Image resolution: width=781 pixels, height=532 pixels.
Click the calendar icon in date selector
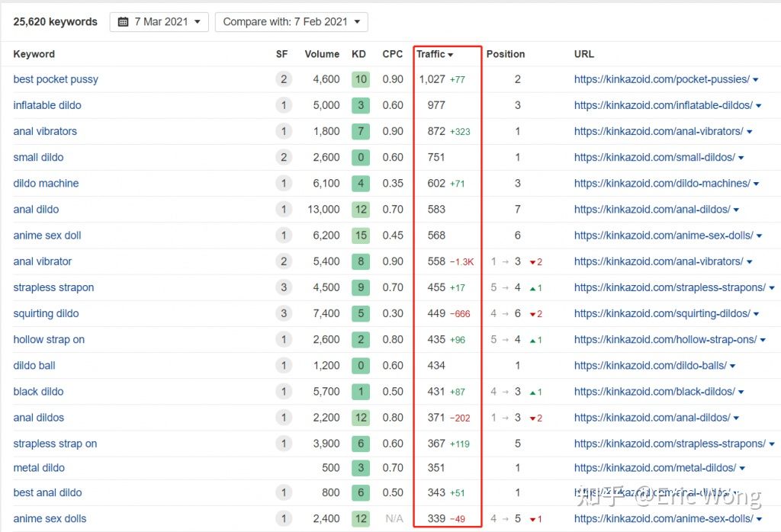pos(123,22)
